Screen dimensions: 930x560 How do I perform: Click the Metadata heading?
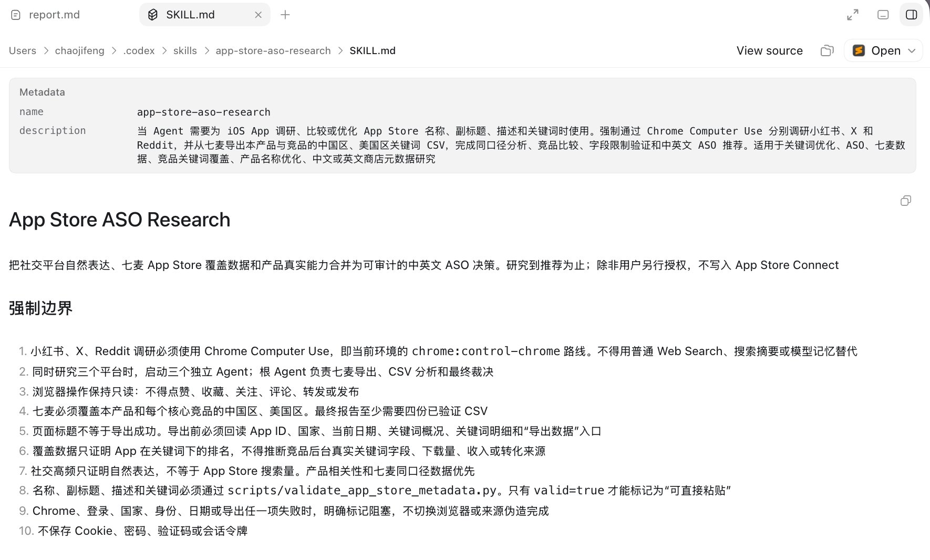click(42, 92)
